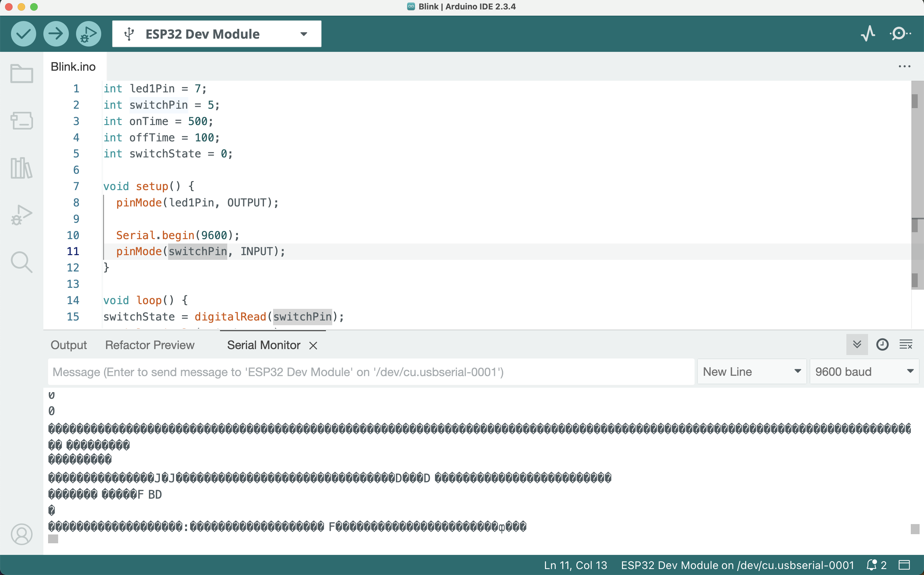Open the Serial Plotter
924x575 pixels.
(868, 34)
